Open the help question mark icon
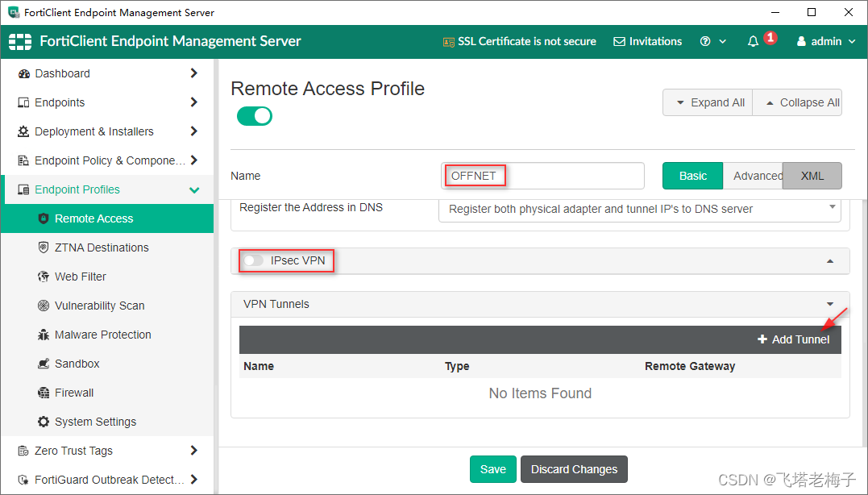This screenshot has height=495, width=868. (x=705, y=42)
